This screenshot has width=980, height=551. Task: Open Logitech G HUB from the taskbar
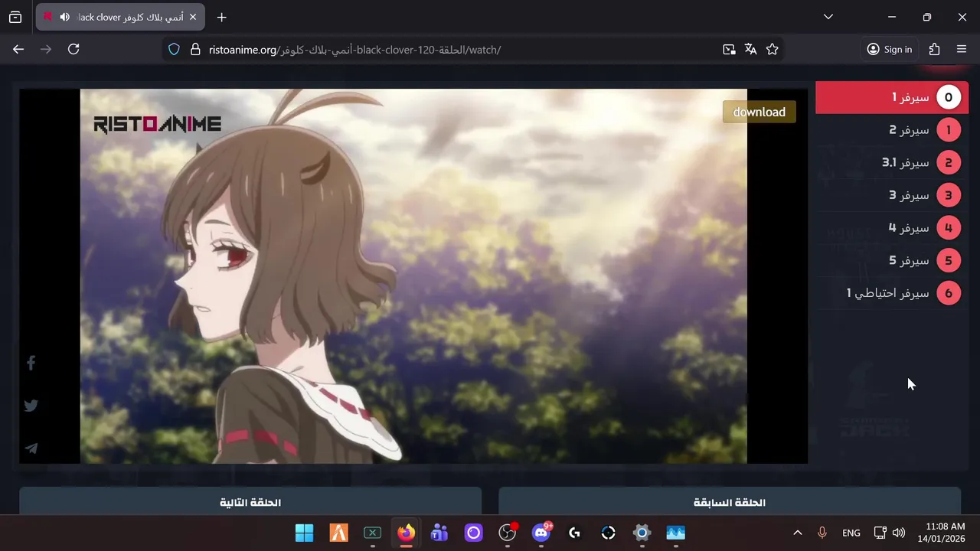click(574, 533)
